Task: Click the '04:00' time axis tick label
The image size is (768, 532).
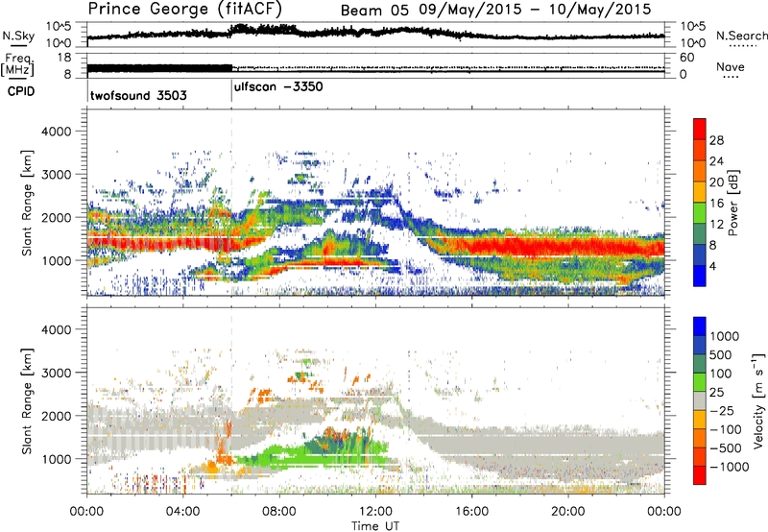Action: 183,512
